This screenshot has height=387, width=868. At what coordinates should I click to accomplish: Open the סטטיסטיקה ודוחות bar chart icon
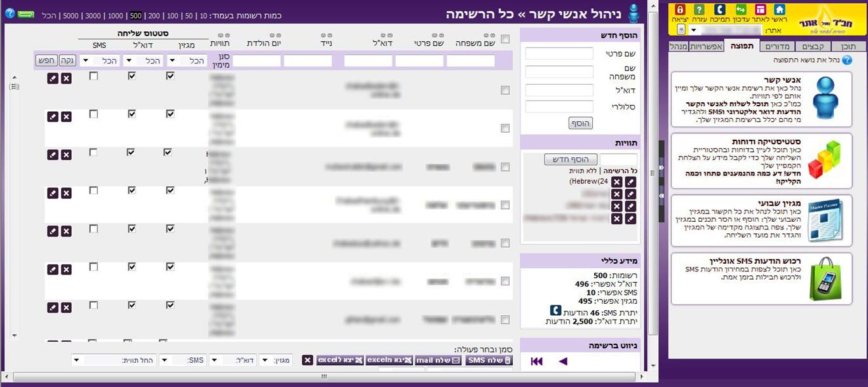(x=824, y=160)
